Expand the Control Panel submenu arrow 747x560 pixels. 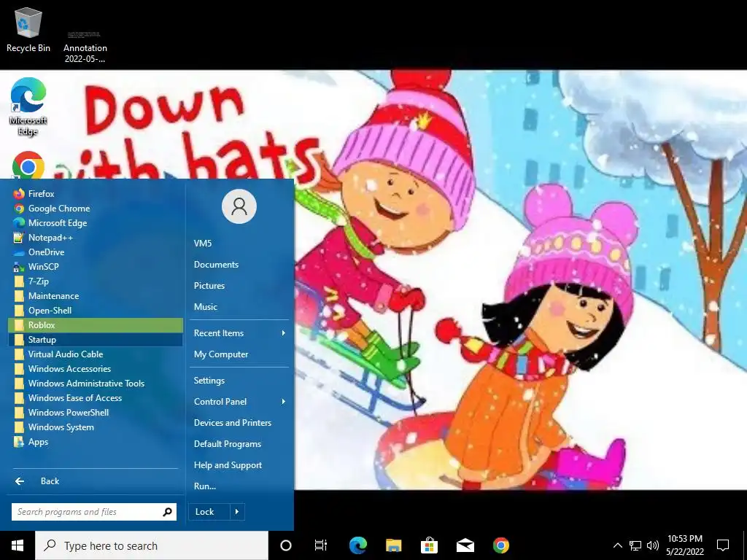pos(284,402)
